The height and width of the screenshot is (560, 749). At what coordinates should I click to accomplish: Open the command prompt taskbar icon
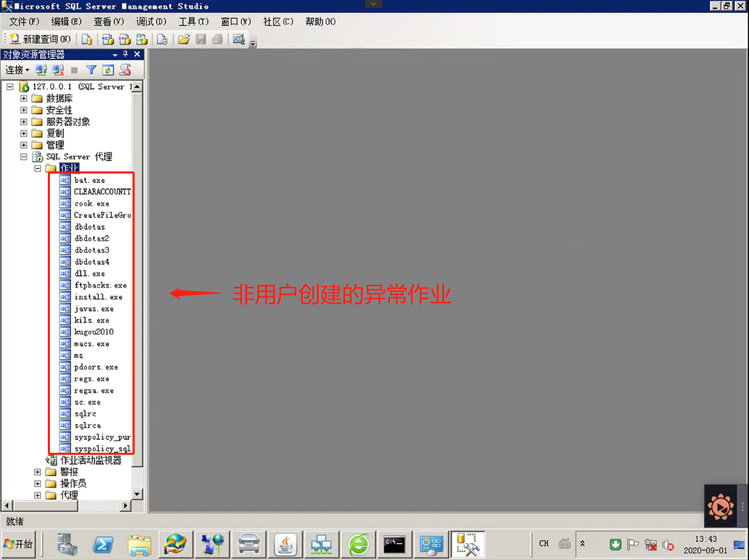(x=394, y=545)
